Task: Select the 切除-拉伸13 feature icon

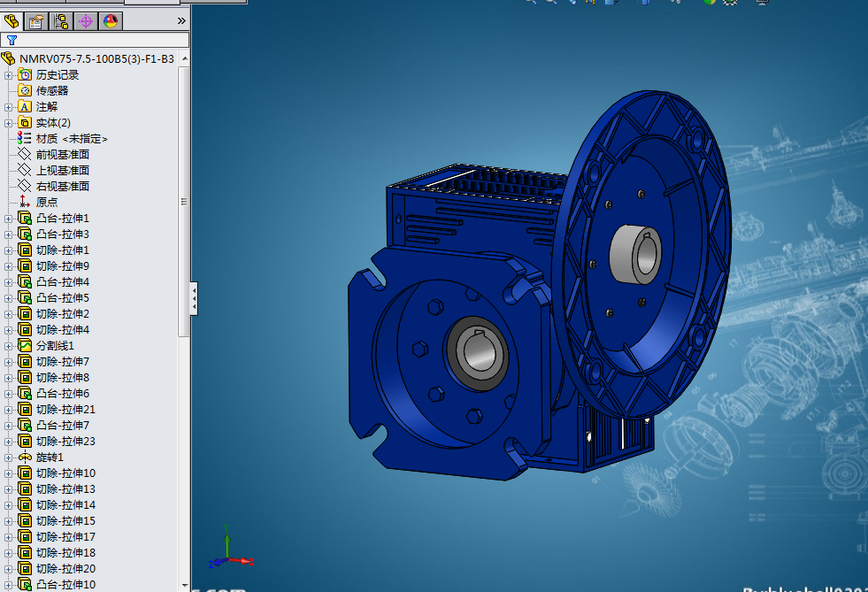Action: pyautogui.click(x=25, y=488)
